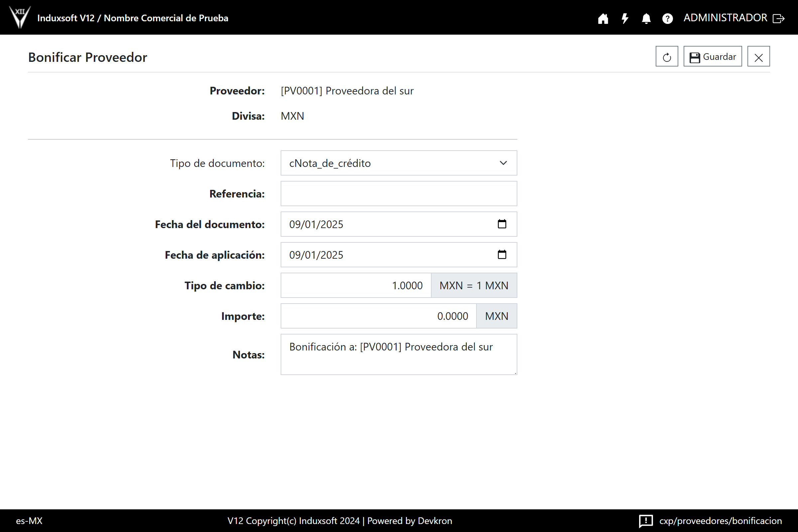Image resolution: width=798 pixels, height=532 pixels.
Task: Click feedback icon in footer
Action: point(646,520)
